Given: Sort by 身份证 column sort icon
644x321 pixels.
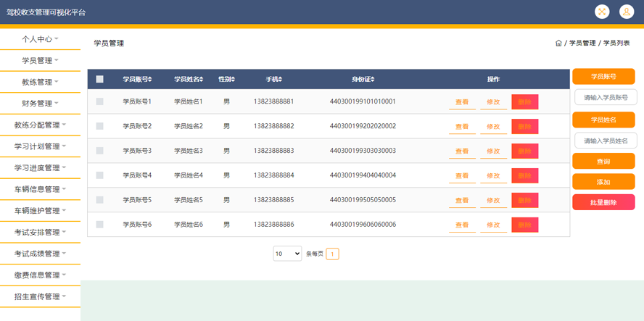Looking at the screenshot, I should (373, 80).
